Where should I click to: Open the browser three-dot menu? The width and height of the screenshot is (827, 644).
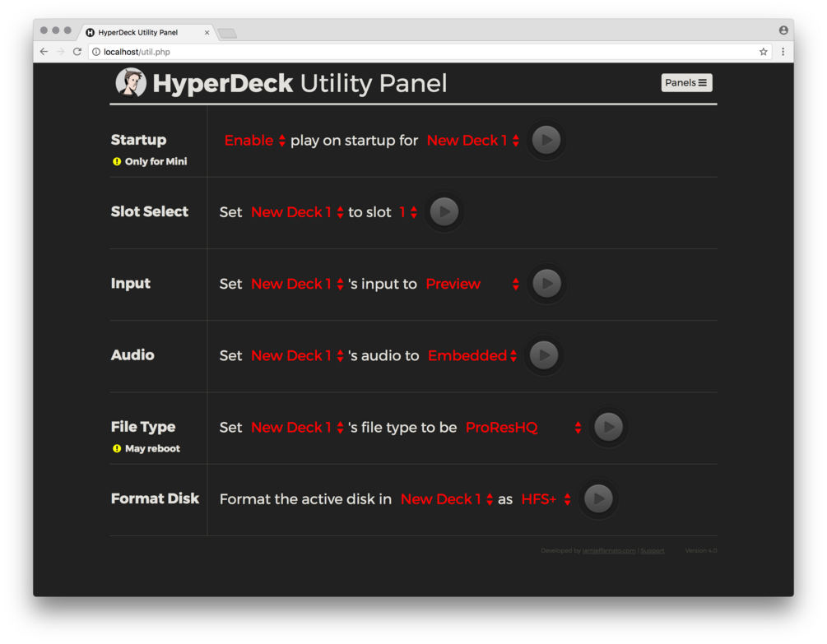783,52
